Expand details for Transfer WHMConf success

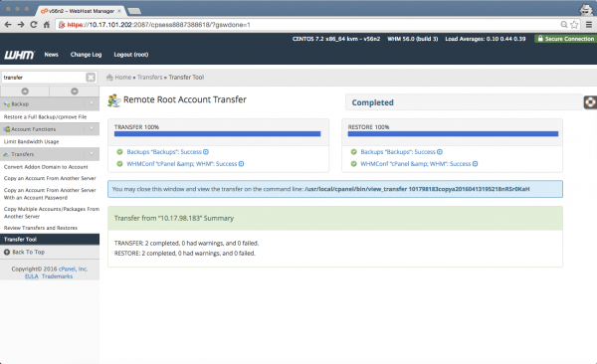242,164
